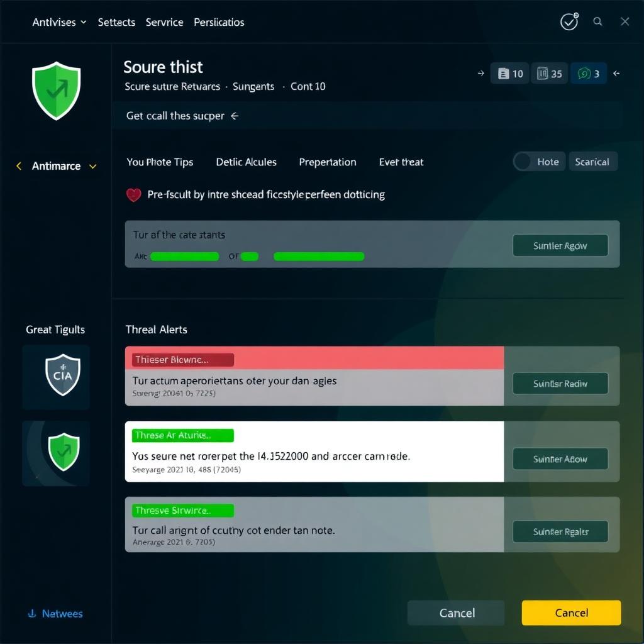Screen dimensions: 644x644
Task: Switch to You Phote Tips tab
Action: pos(160,162)
